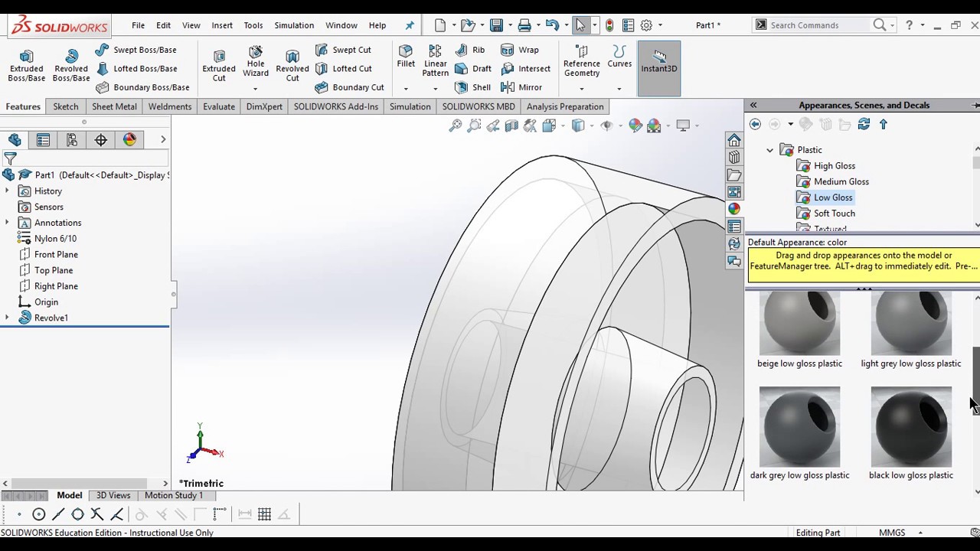Open the DisplayManager tab
Viewport: 980px width, 551px height.
tap(129, 139)
